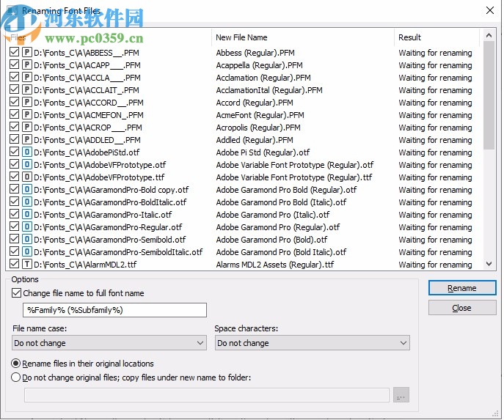Click the TrueType icon for AlarmMDL2.ttf
Image resolution: width=504 pixels, height=420 pixels.
click(27, 265)
